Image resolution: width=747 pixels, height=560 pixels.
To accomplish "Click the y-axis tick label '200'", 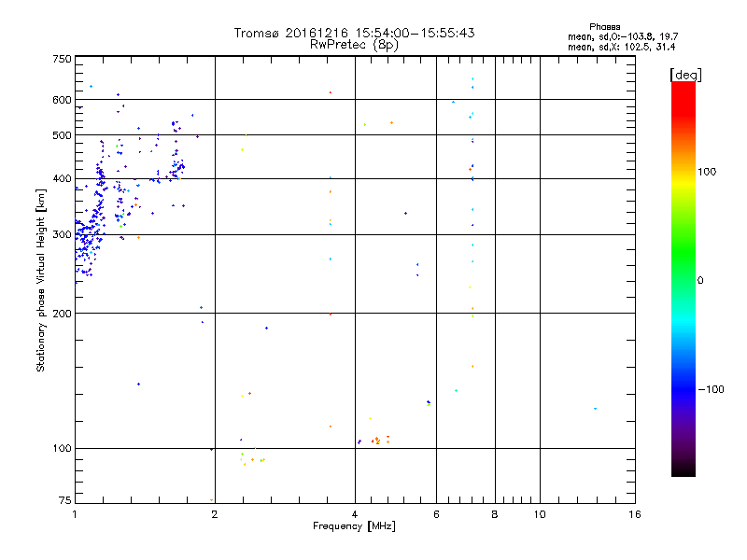I will click(x=62, y=314).
